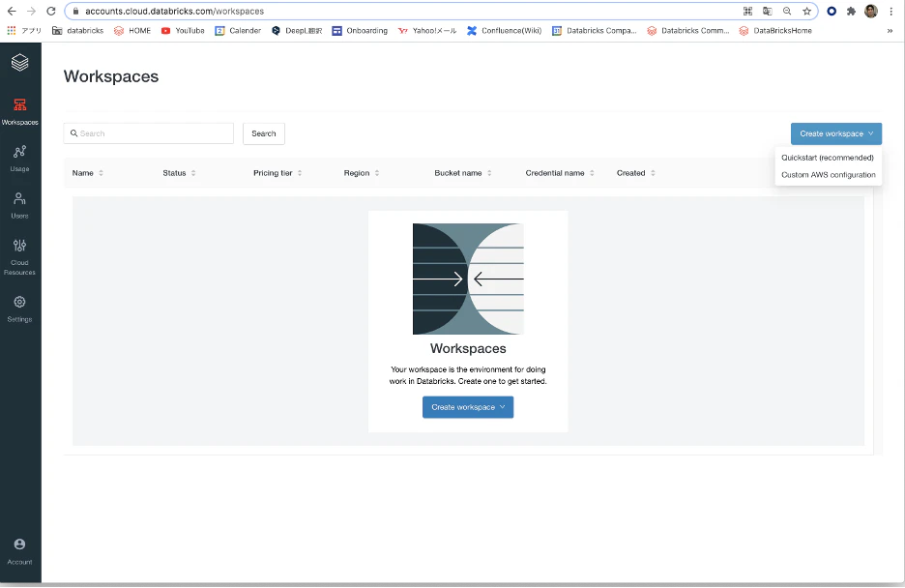Sort the table by Status column
This screenshot has width=905, height=588.
(x=179, y=173)
